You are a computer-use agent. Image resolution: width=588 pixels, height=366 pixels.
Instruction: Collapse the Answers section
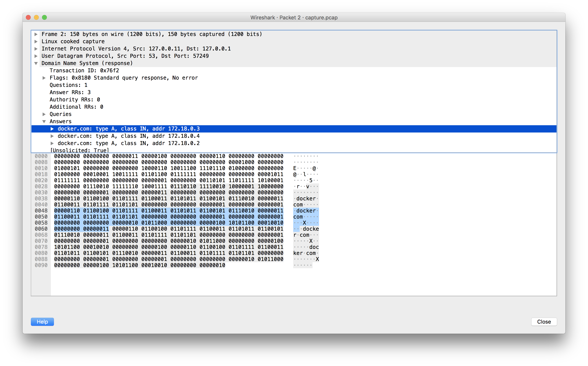(44, 121)
